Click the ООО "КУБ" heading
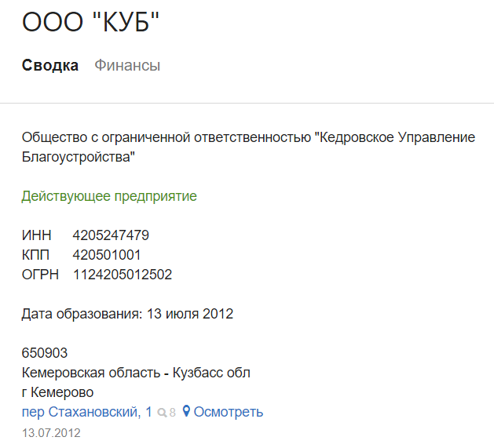The width and height of the screenshot is (494, 448). (x=90, y=22)
